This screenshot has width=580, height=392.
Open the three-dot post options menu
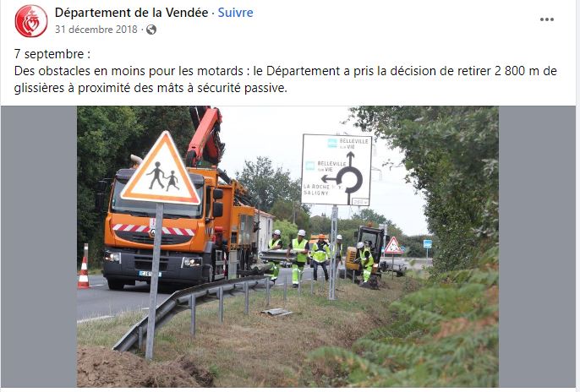[x=547, y=19]
